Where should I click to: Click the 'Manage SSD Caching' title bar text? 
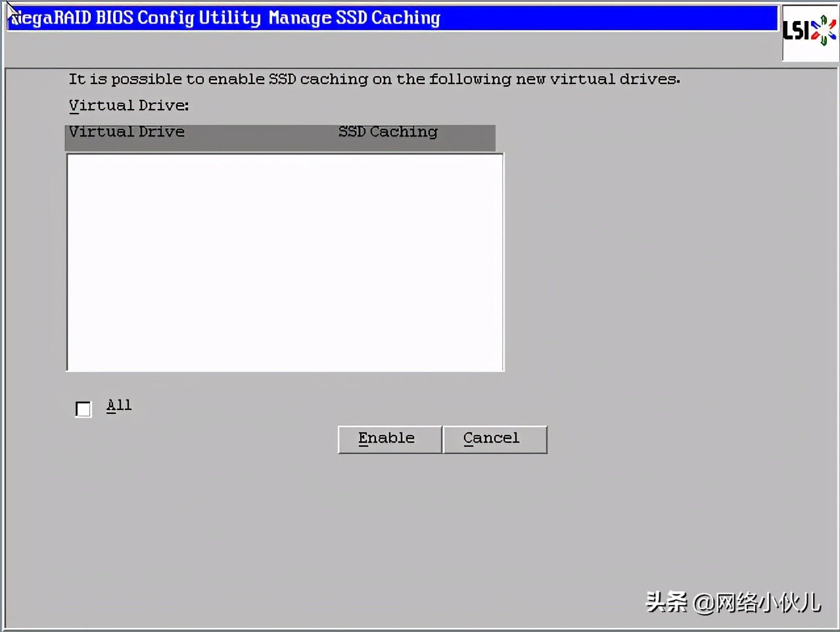pos(354,18)
